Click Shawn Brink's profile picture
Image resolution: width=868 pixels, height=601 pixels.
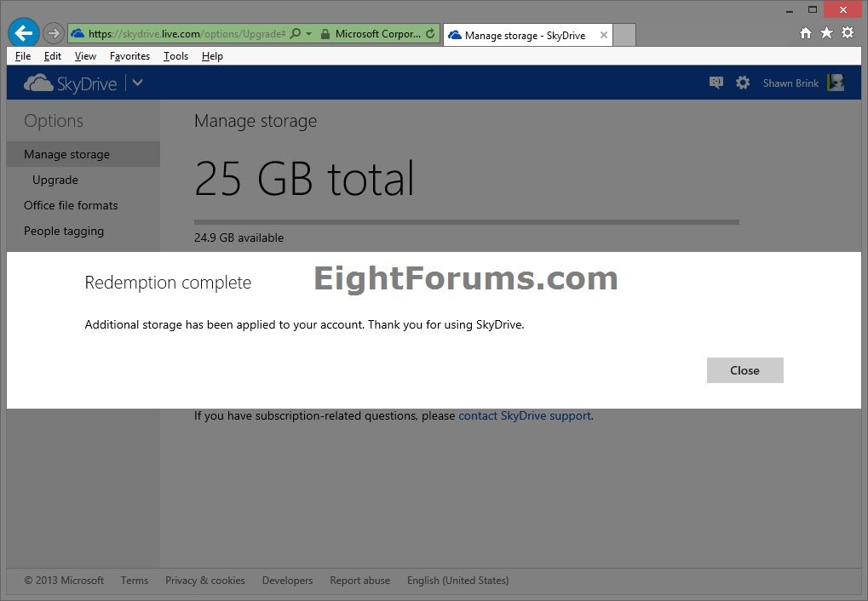coord(835,83)
